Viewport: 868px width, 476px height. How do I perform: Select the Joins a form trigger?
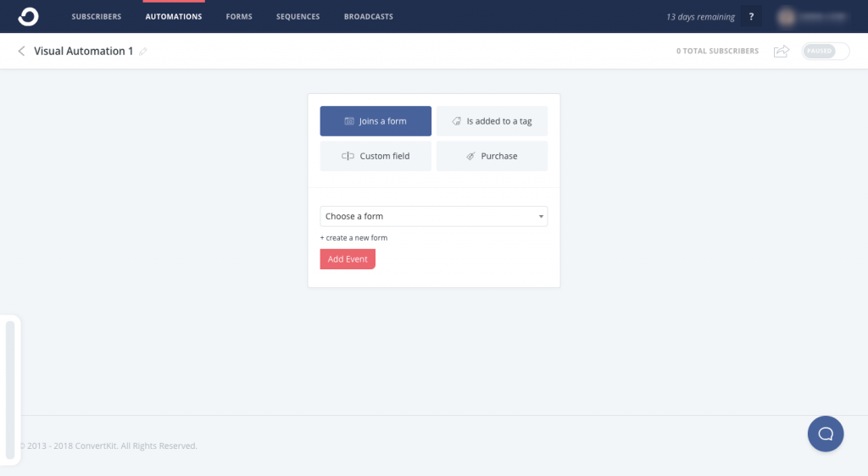376,121
